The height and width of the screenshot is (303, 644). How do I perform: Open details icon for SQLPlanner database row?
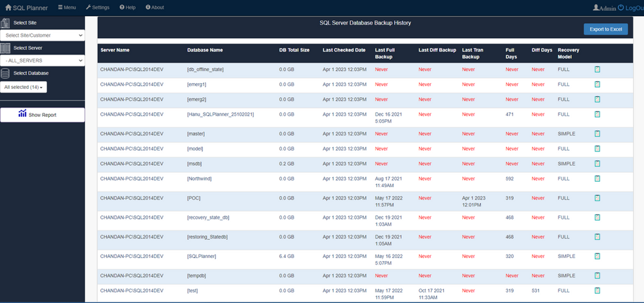tap(597, 256)
